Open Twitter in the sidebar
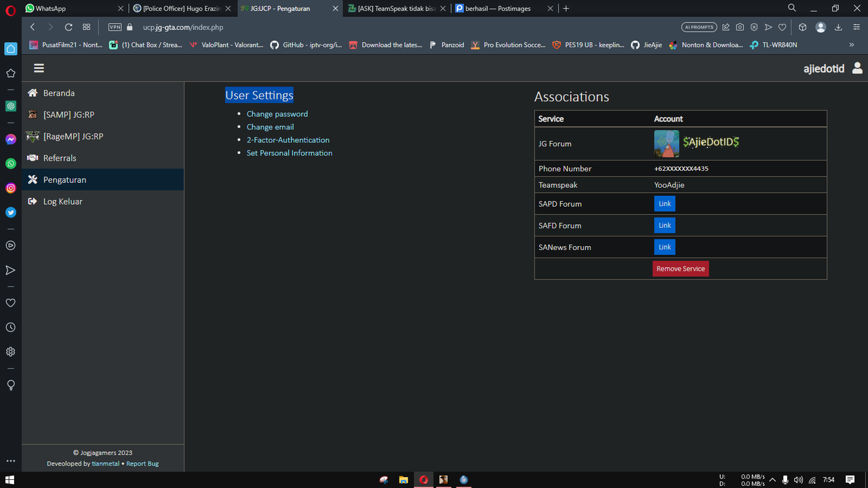The image size is (868, 488). [x=11, y=212]
